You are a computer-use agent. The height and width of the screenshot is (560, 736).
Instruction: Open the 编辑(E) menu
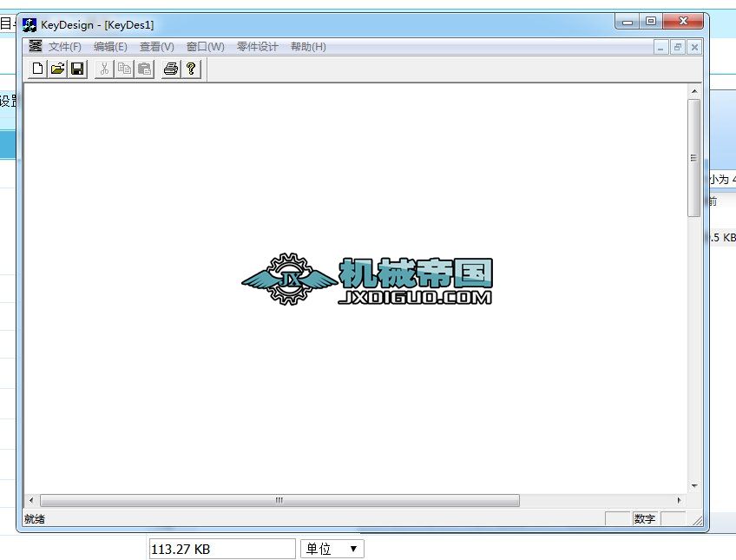point(110,47)
